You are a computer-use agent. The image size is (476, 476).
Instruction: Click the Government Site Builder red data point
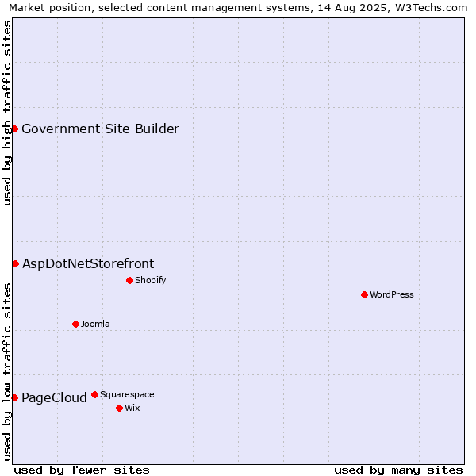(15, 129)
